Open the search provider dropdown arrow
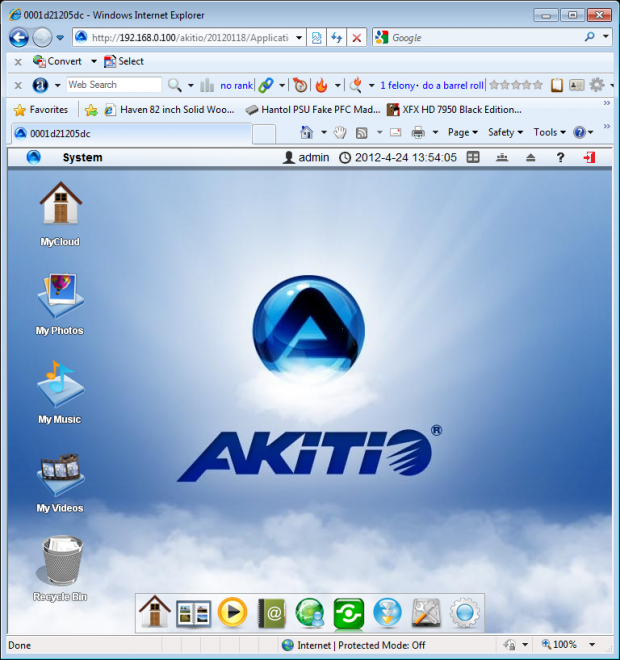The height and width of the screenshot is (660, 620). pos(606,37)
